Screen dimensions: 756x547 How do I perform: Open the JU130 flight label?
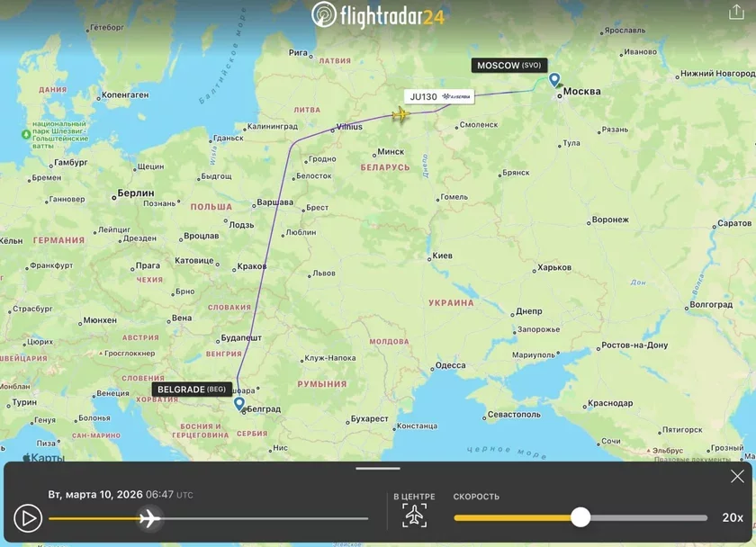[x=439, y=97]
